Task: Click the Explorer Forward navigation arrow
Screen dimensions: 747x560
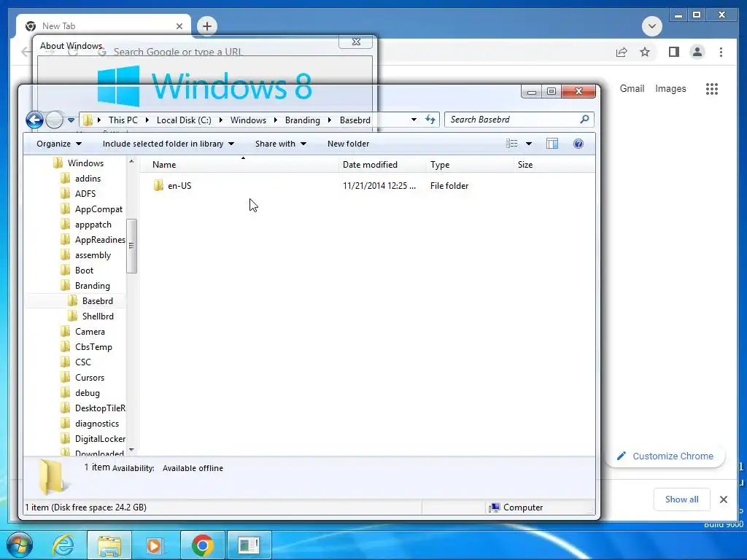Action: pyautogui.click(x=54, y=120)
